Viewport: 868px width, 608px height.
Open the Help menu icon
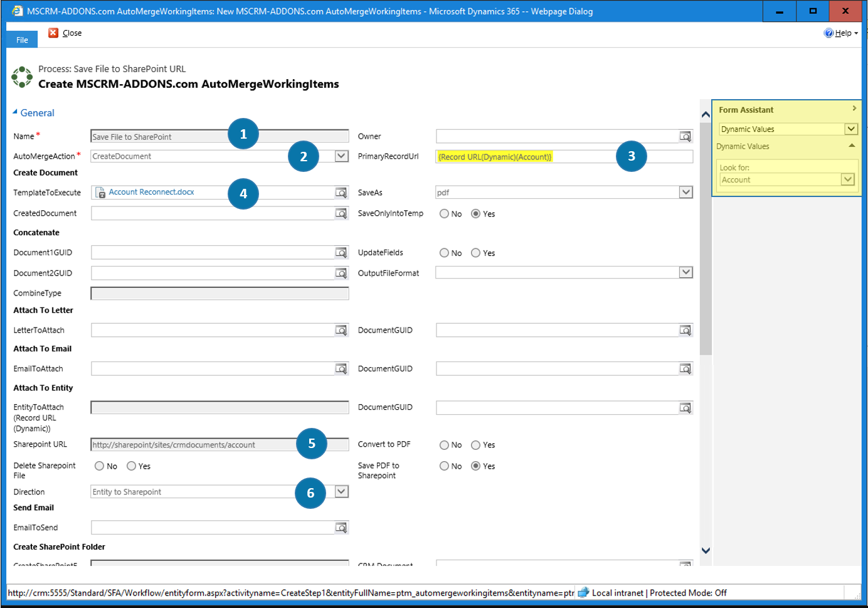[828, 33]
